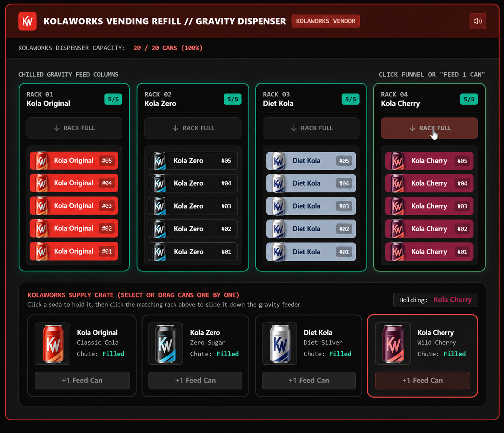
Task: Click Kola Cherry #02 slot number
Action: 462,229
